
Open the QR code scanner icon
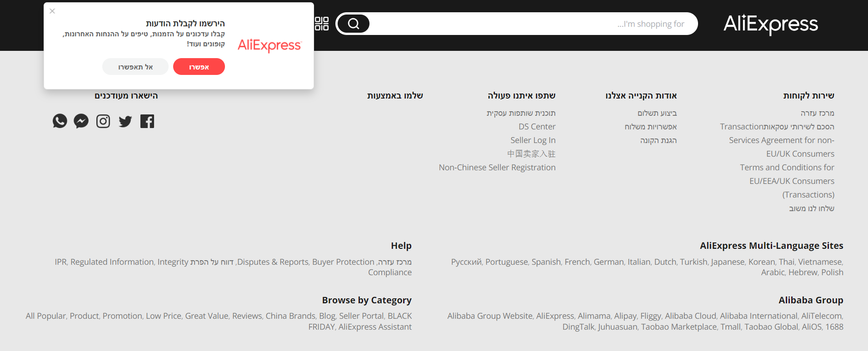[x=322, y=24]
